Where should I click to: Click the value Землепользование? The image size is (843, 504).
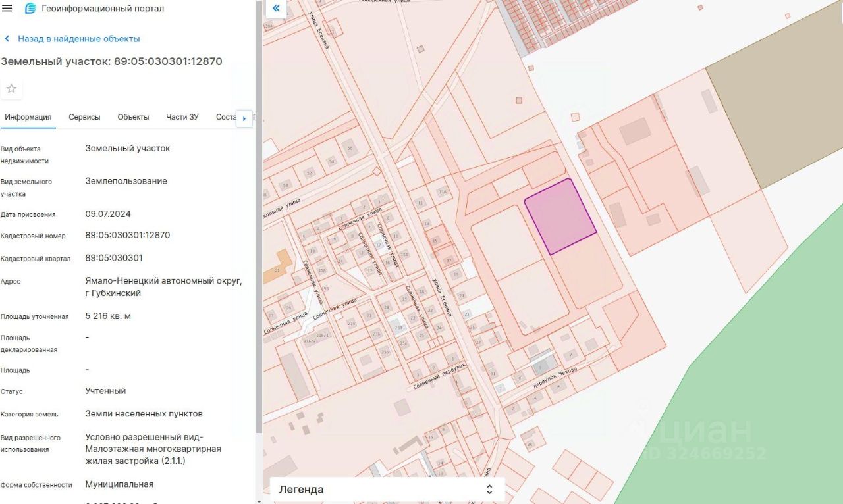pos(126,181)
